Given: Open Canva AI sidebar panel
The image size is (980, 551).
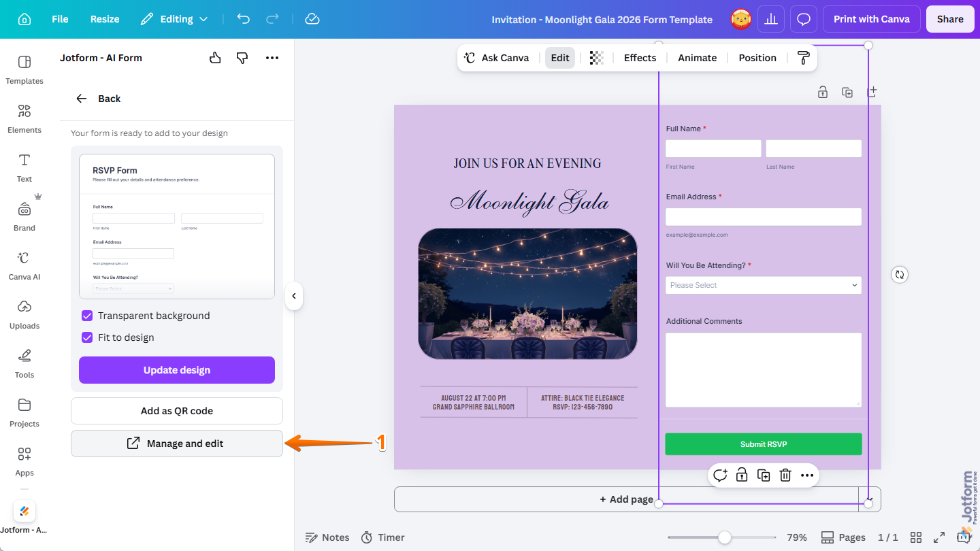Looking at the screenshot, I should (24, 266).
